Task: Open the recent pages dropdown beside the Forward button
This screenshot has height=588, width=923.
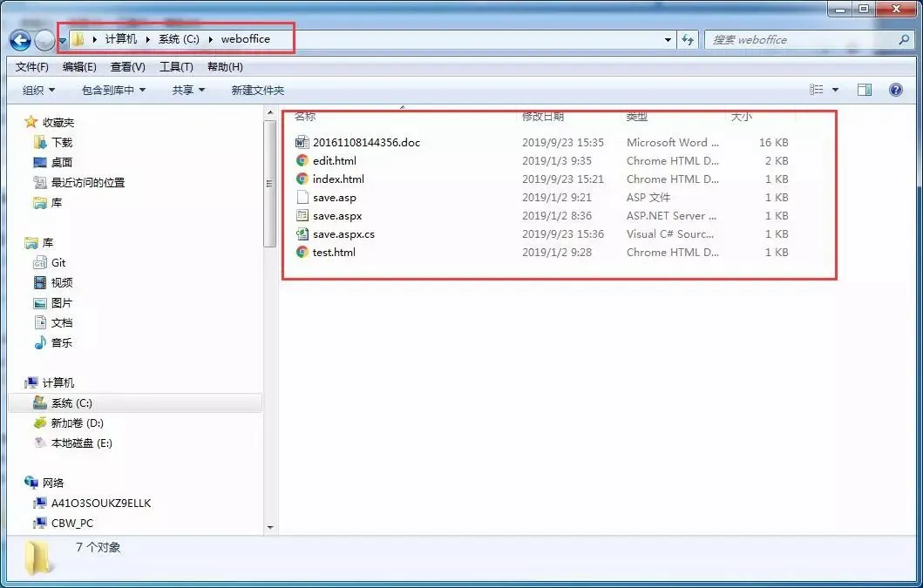Action: (63, 41)
